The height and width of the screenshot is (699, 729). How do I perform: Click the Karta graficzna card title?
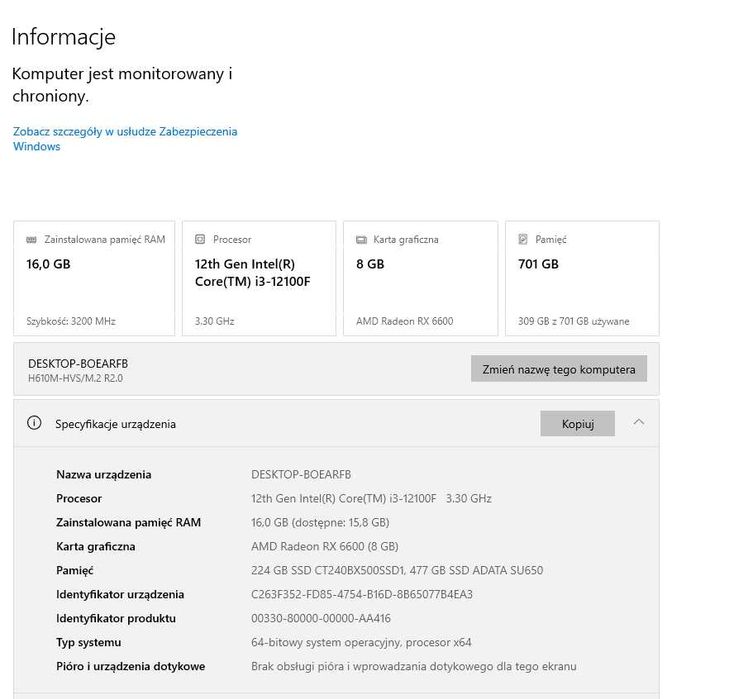click(406, 240)
